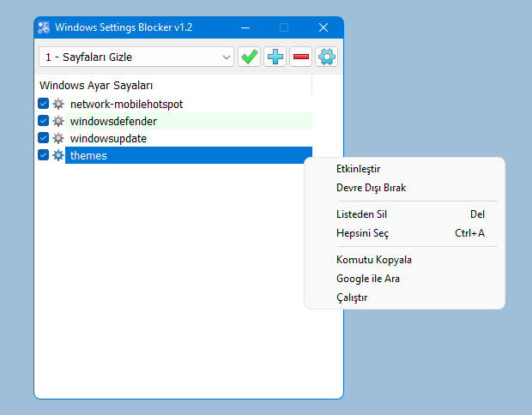Click gear icon beside windowsdefender
The height and width of the screenshot is (415, 532).
click(58, 121)
